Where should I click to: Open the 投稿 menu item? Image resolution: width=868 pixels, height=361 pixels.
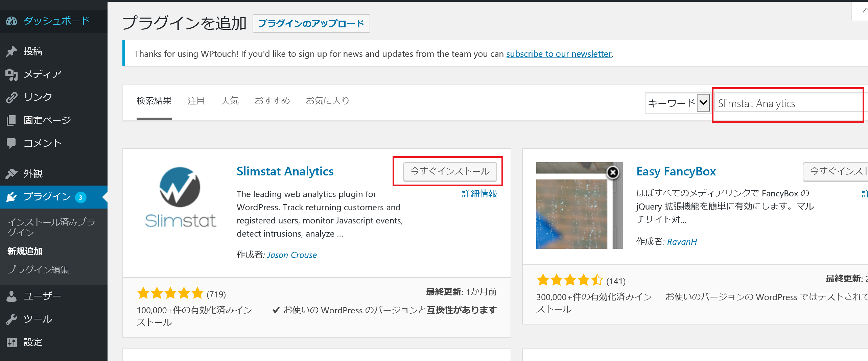[54, 51]
